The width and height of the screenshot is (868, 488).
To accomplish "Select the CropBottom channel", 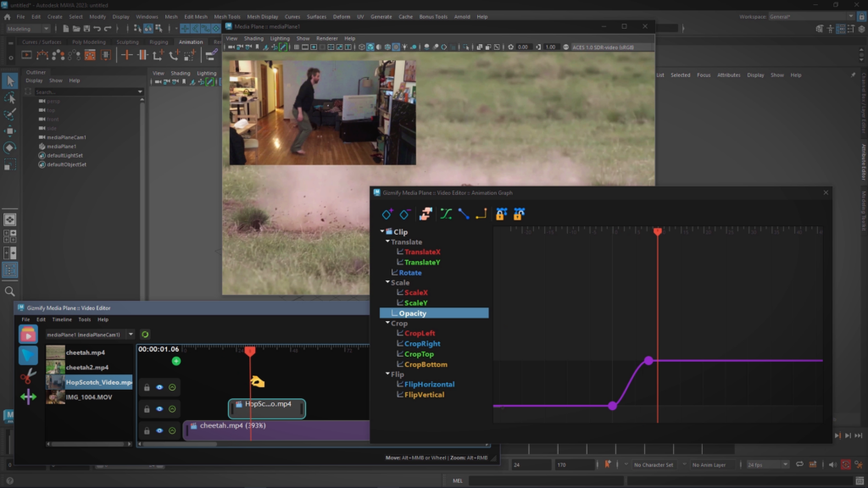I will coord(426,364).
